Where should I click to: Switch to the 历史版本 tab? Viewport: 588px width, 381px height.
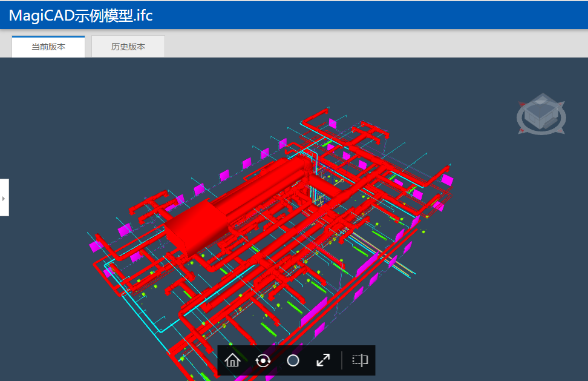click(x=128, y=46)
